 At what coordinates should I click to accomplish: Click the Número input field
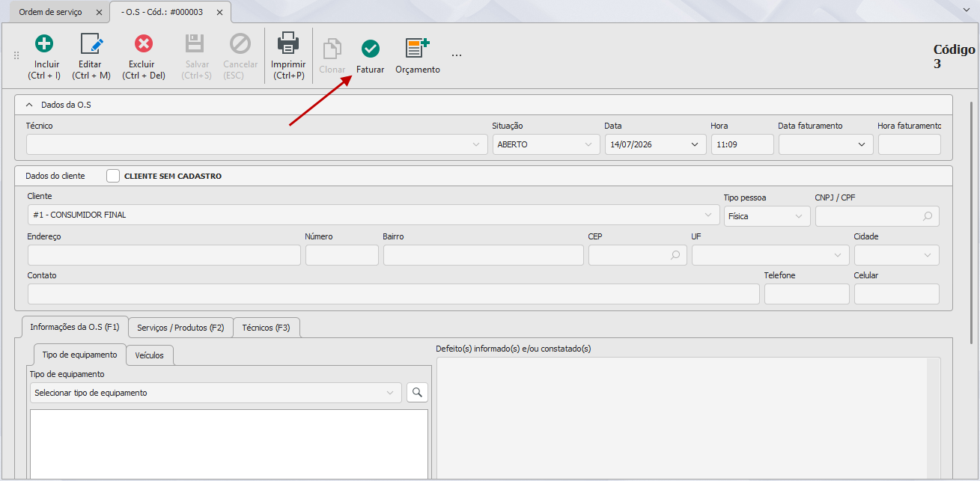click(342, 255)
